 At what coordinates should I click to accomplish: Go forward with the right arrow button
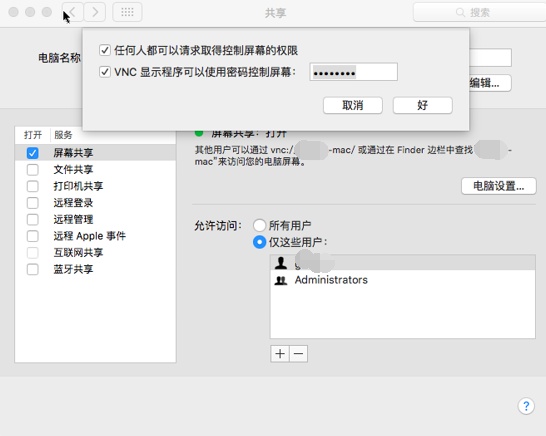[95, 12]
